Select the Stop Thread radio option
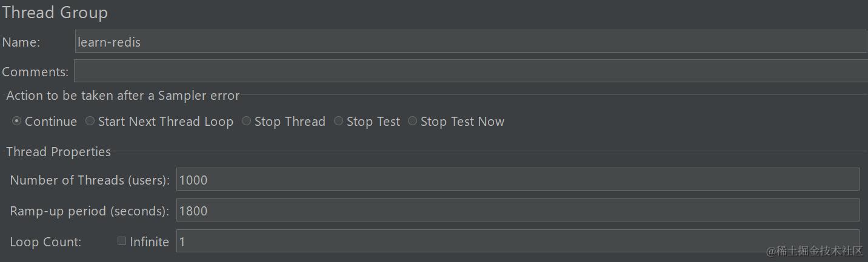868x262 pixels. coord(246,122)
